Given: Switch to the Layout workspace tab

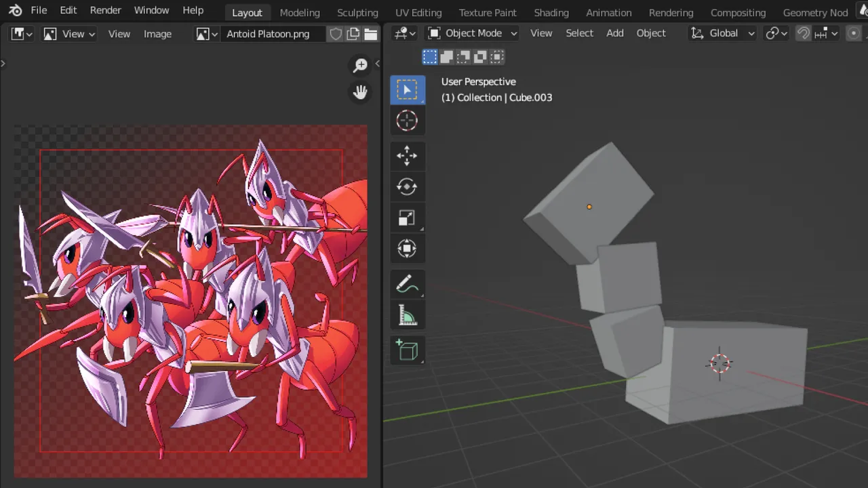Looking at the screenshot, I should click(x=247, y=12).
